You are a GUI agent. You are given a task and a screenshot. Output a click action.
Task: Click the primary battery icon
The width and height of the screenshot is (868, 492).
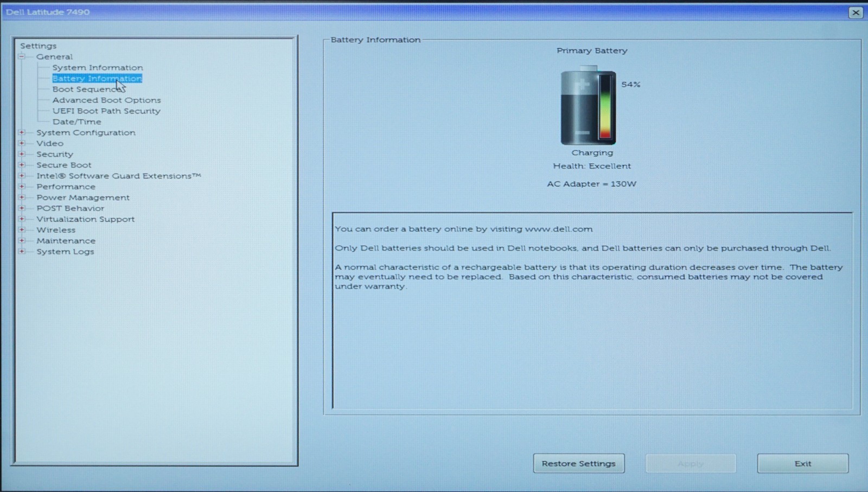[589, 106]
